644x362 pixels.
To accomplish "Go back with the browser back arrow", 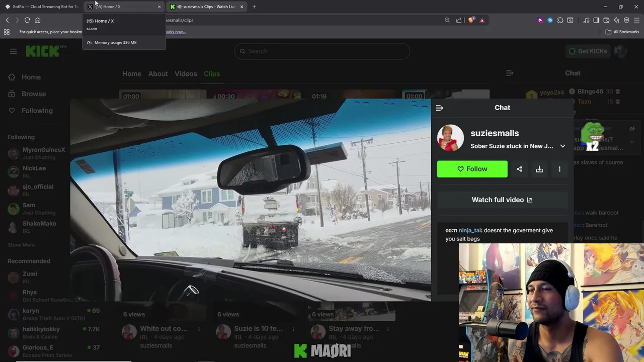I will point(7,20).
